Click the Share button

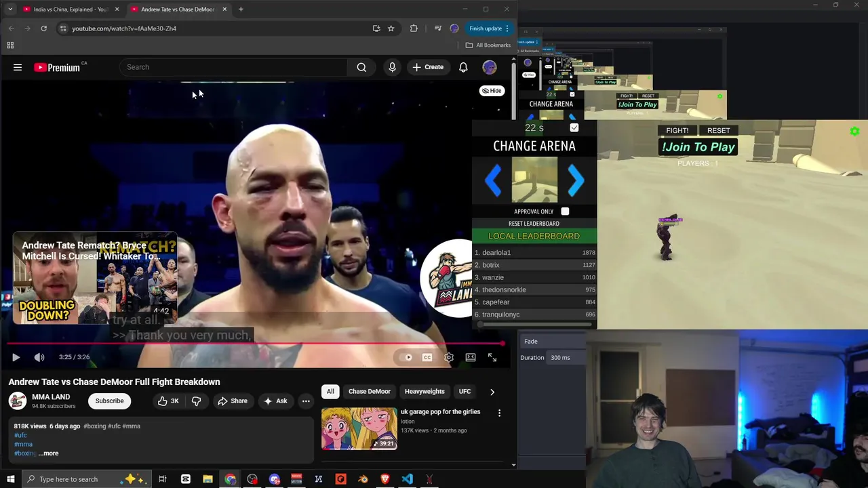pos(233,401)
